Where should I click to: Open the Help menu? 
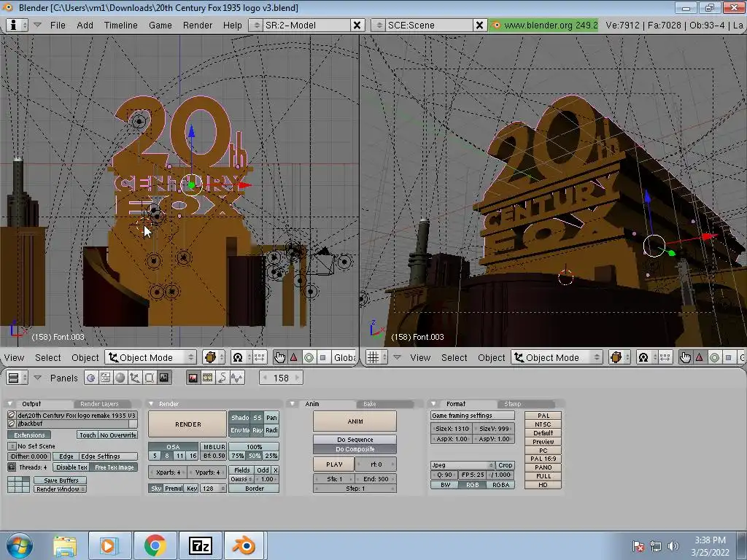click(x=233, y=26)
